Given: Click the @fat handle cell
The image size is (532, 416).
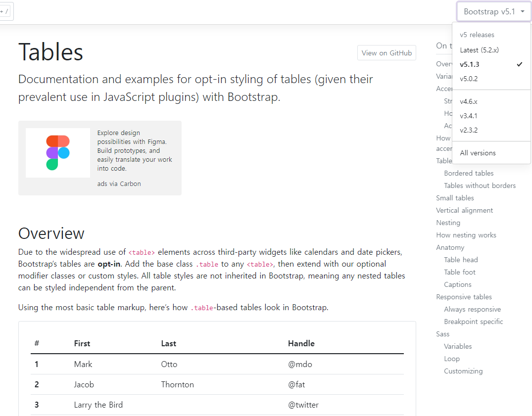Looking at the screenshot, I should point(296,384).
